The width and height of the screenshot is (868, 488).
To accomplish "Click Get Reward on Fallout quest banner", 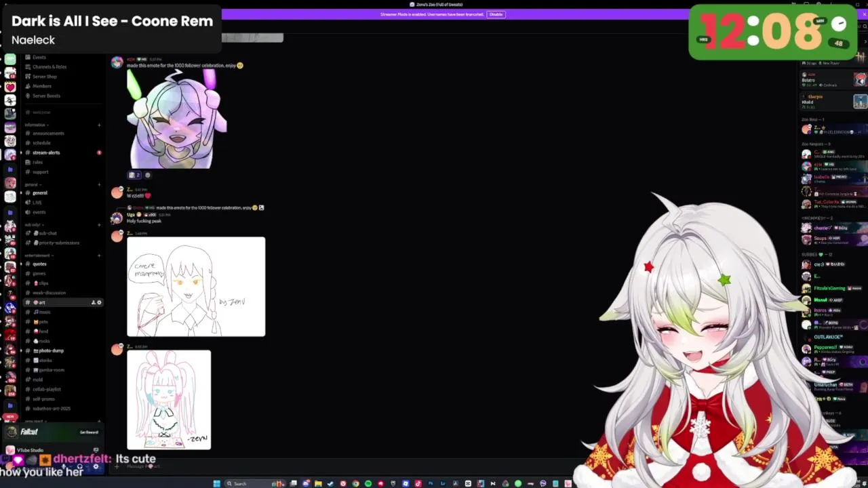I will (89, 432).
